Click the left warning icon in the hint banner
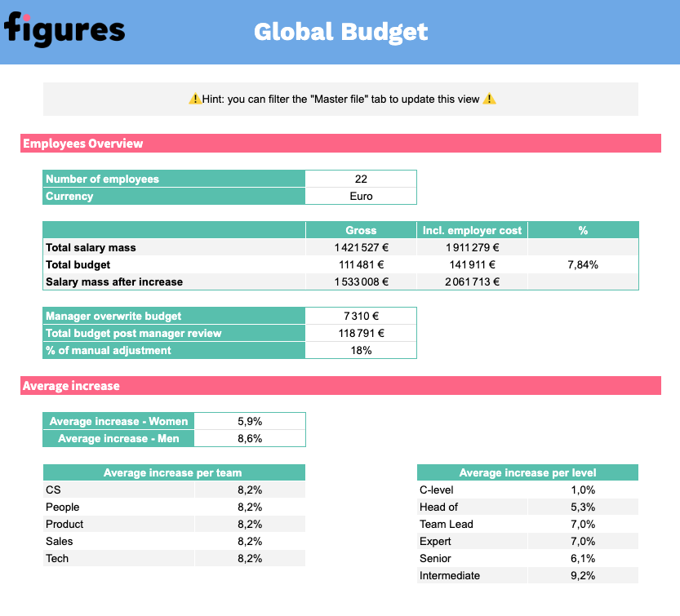Screen dimensions: 680x616 (x=194, y=99)
